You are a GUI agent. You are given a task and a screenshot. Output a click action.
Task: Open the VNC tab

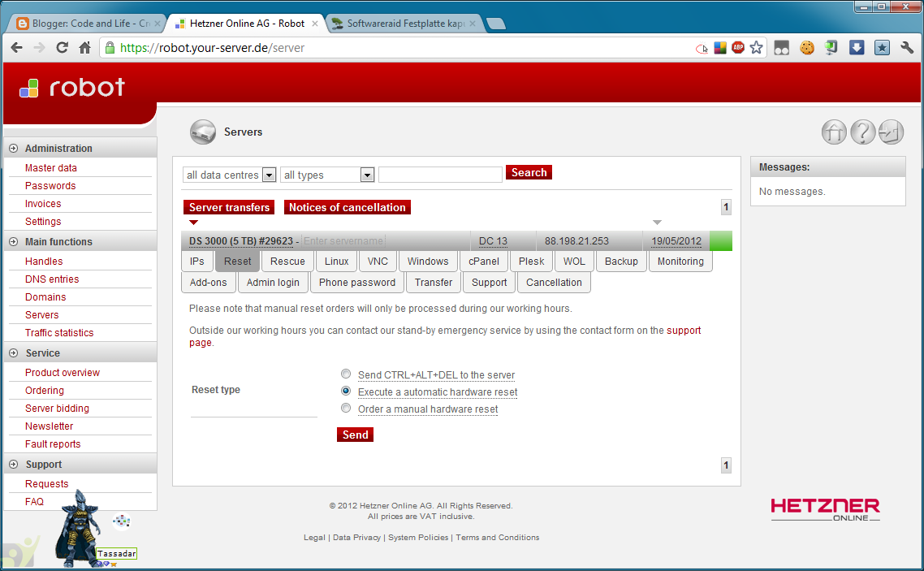pos(378,261)
